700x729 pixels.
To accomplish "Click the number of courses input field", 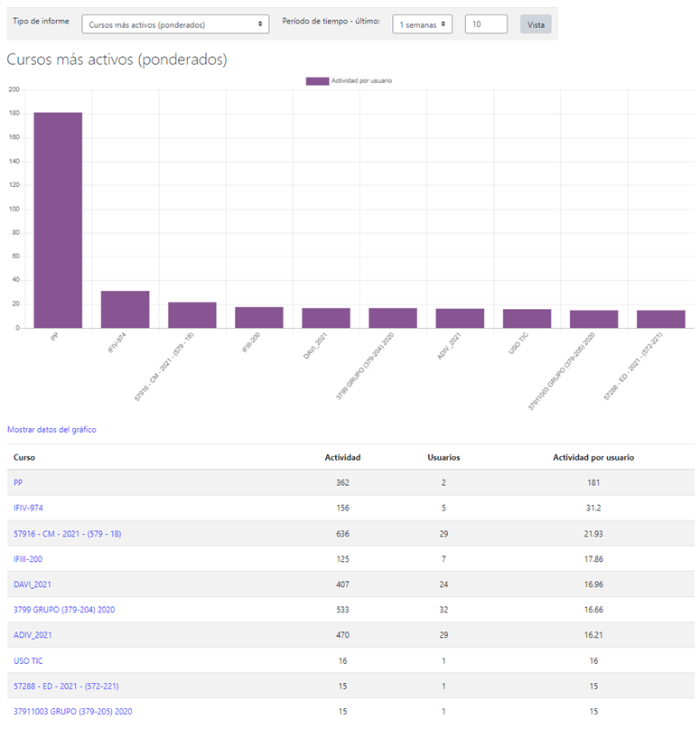I will point(485,24).
